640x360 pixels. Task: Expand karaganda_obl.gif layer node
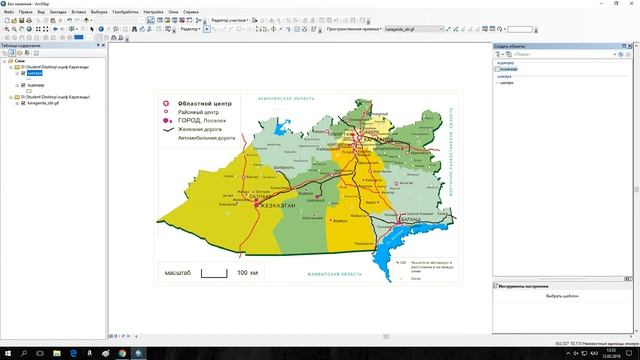pos(17,103)
